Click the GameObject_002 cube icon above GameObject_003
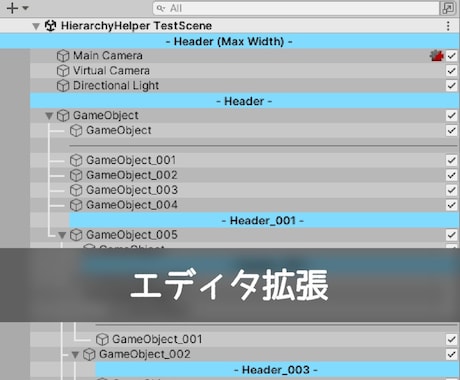The height and width of the screenshot is (380, 460). [76, 175]
